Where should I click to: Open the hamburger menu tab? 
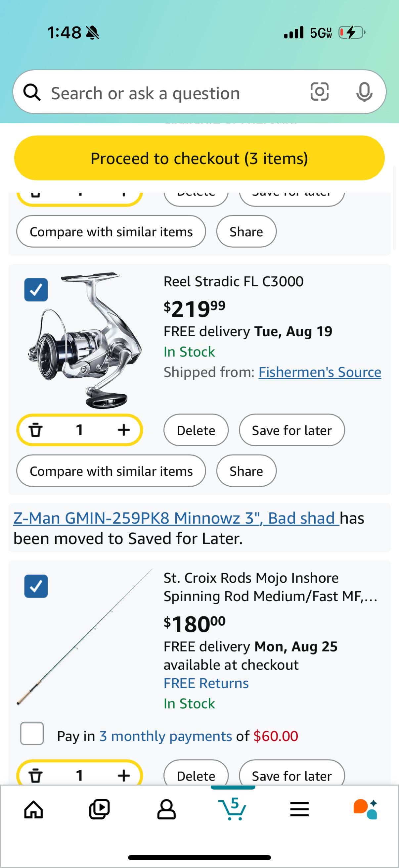pyautogui.click(x=299, y=809)
